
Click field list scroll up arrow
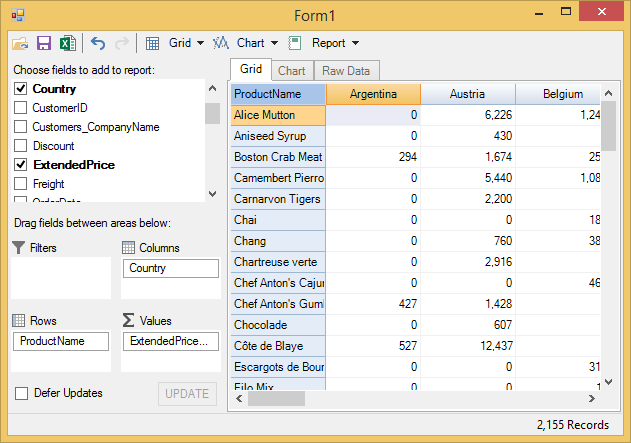212,88
